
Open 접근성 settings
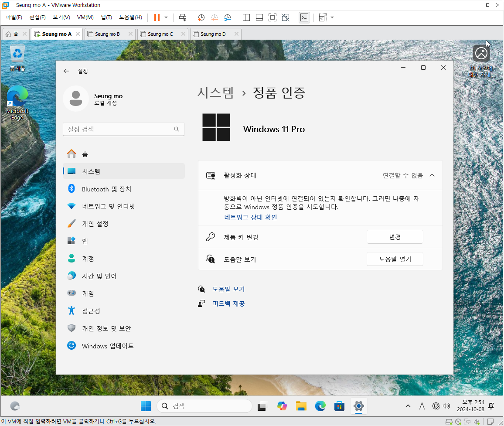pos(124,311)
